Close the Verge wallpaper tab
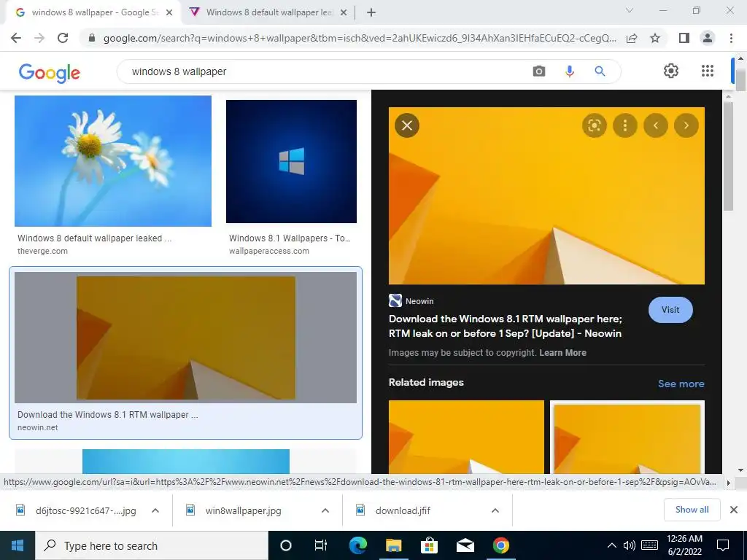The image size is (747, 560). 344,12
